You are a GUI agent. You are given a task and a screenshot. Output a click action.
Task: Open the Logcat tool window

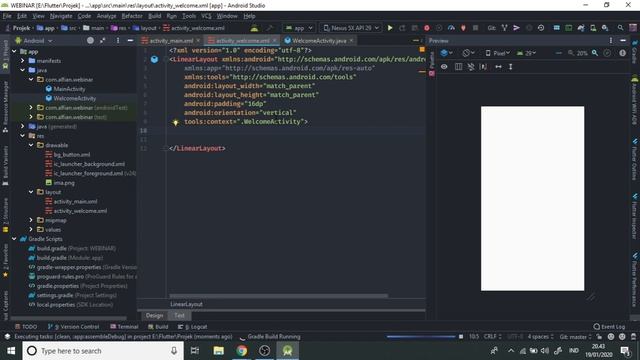[193, 327]
